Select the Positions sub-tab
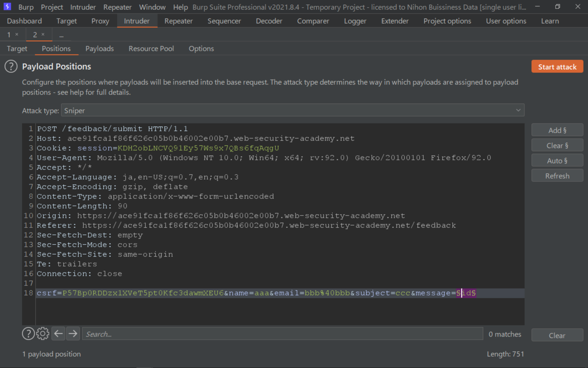Viewport: 588px width, 368px height. tap(56, 49)
